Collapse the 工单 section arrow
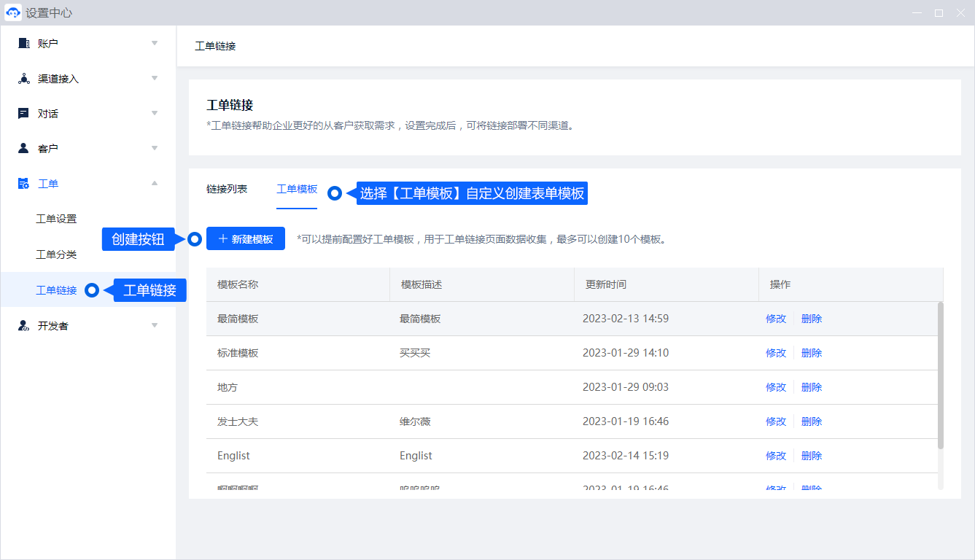This screenshot has width=975, height=560. [x=155, y=184]
